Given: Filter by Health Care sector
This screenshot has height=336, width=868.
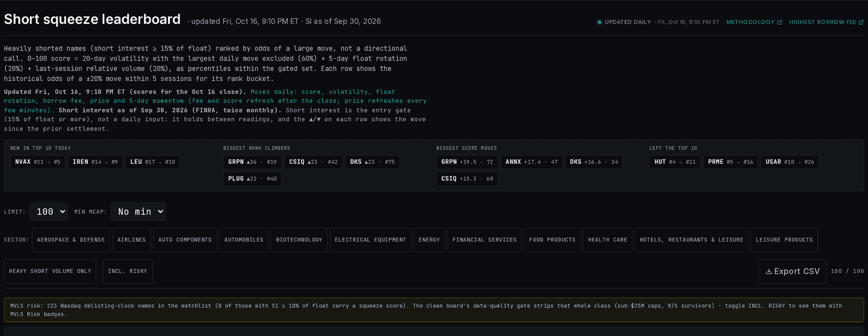Looking at the screenshot, I should pyautogui.click(x=608, y=240).
